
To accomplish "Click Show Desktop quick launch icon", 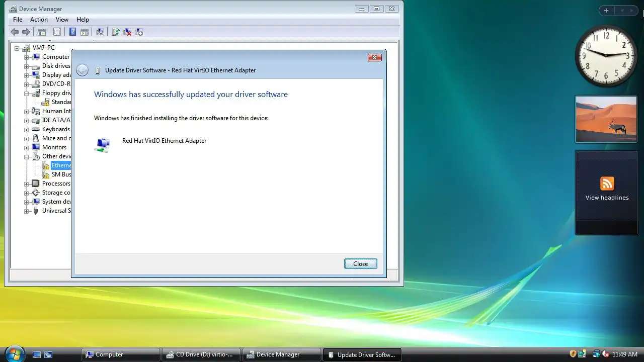I will [x=37, y=354].
